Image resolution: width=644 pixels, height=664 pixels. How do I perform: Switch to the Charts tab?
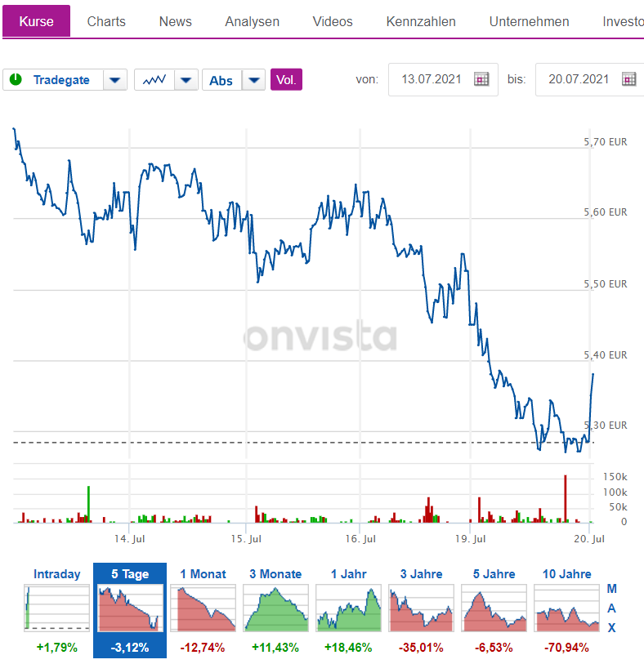click(106, 21)
